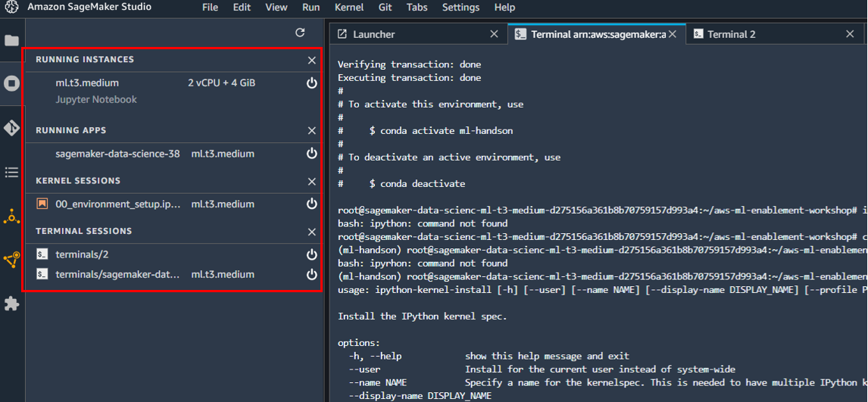Open the Running Terminals and Kernels sidebar icon

point(11,83)
